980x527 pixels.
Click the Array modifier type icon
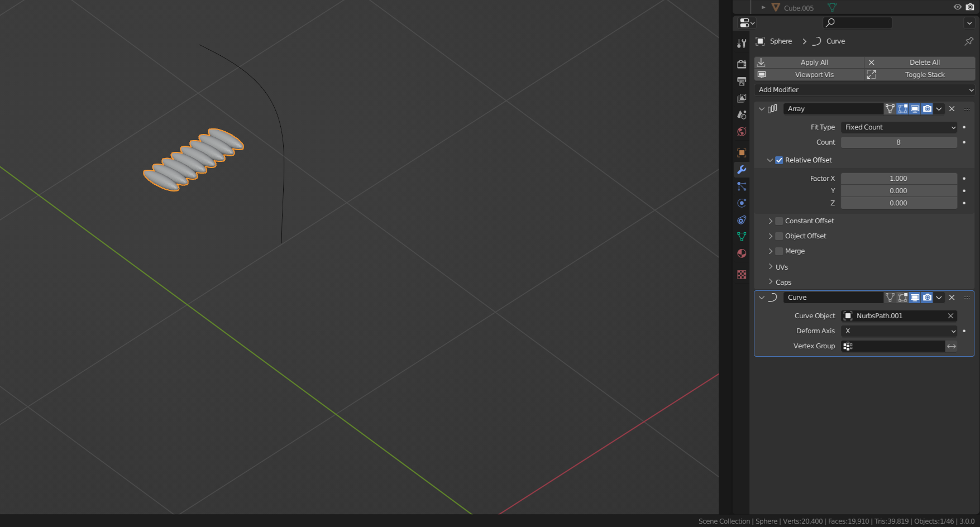[x=773, y=109]
